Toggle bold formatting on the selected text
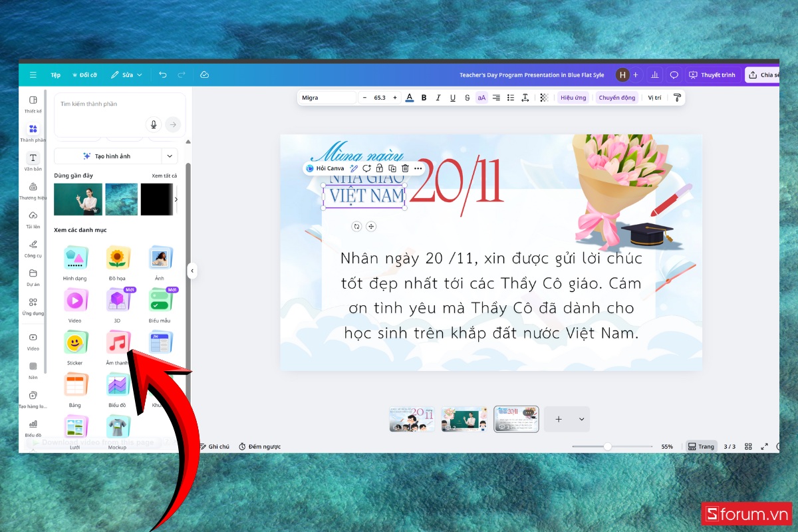 pyautogui.click(x=424, y=97)
